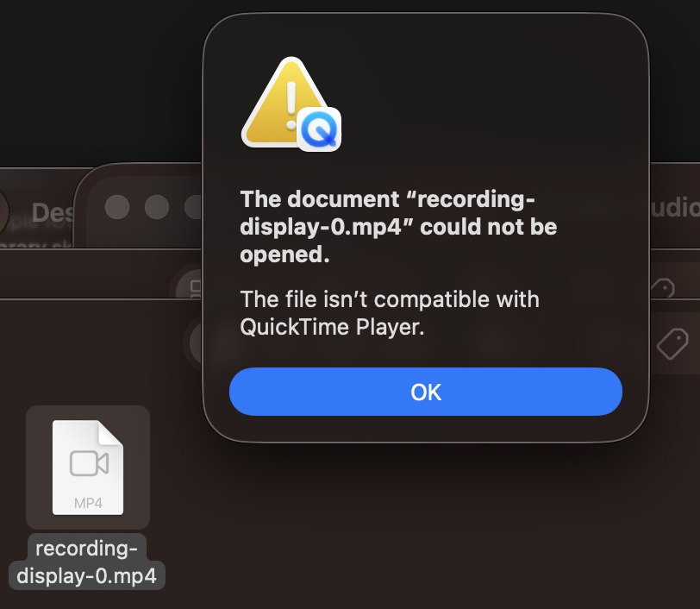The height and width of the screenshot is (609, 700).
Task: Click the third partially hidden window dot
Action: click(193, 207)
